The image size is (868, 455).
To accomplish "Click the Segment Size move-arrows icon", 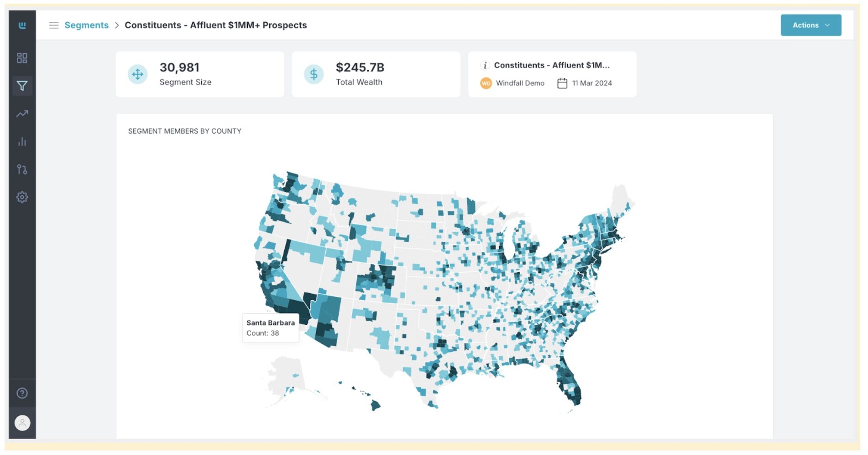I will [x=137, y=74].
